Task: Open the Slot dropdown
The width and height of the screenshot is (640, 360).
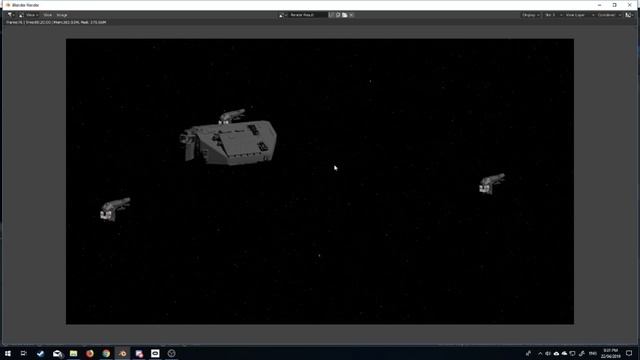Action: coord(553,15)
